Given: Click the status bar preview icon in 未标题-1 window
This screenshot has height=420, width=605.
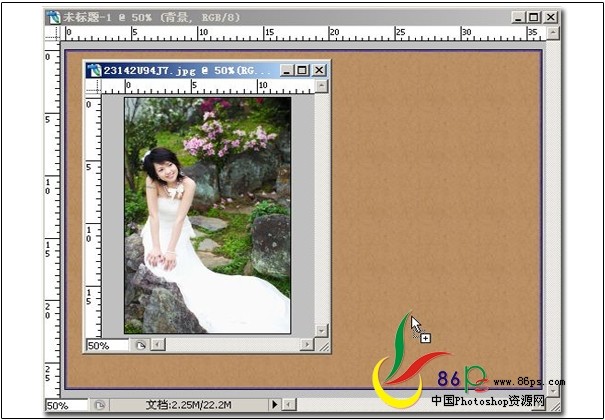Looking at the screenshot, I should (x=100, y=405).
